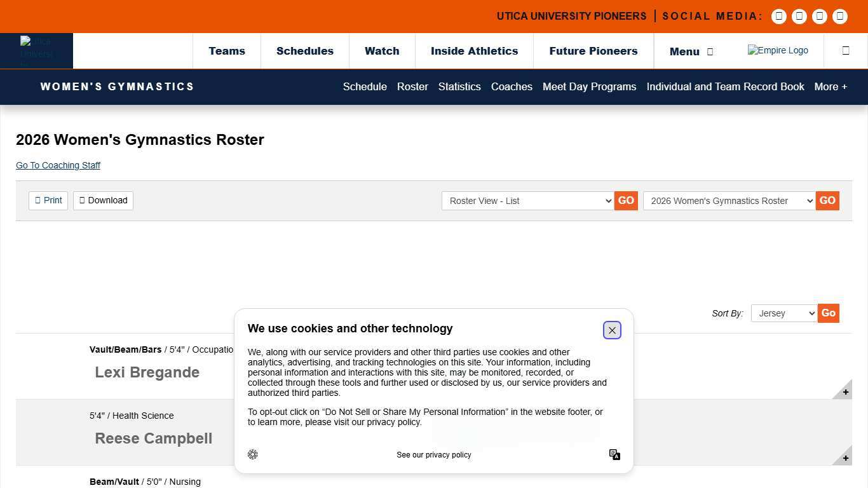Open the Inside Athletics menu
This screenshot has width=868, height=488.
[474, 51]
